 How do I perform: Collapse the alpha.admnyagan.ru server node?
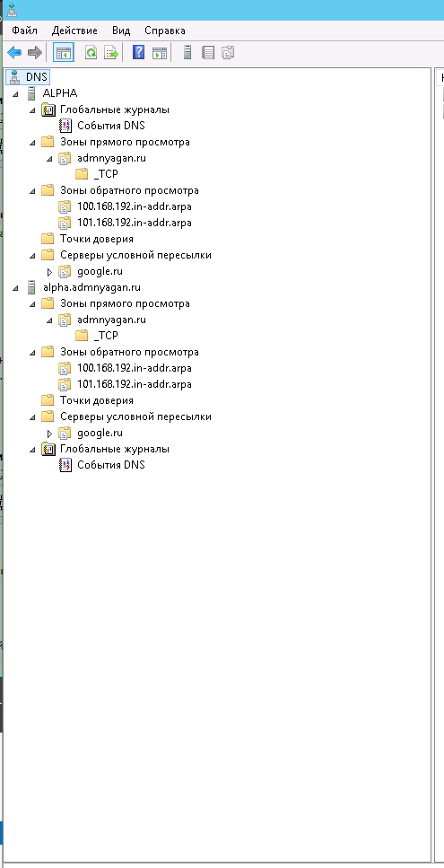point(15,288)
